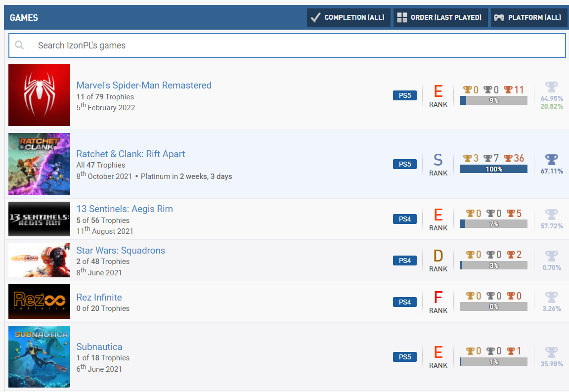Click the PS5 badge on Subnautica row
The image size is (569, 392).
pos(404,357)
